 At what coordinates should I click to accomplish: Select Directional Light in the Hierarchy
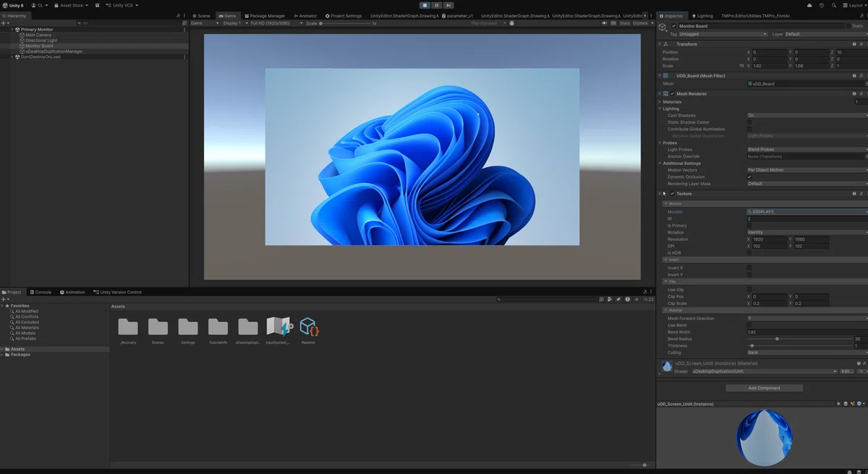pos(41,41)
